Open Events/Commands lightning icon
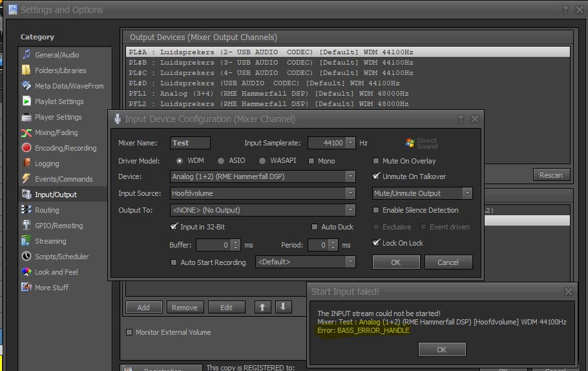Image resolution: width=588 pixels, height=371 pixels. click(x=26, y=178)
